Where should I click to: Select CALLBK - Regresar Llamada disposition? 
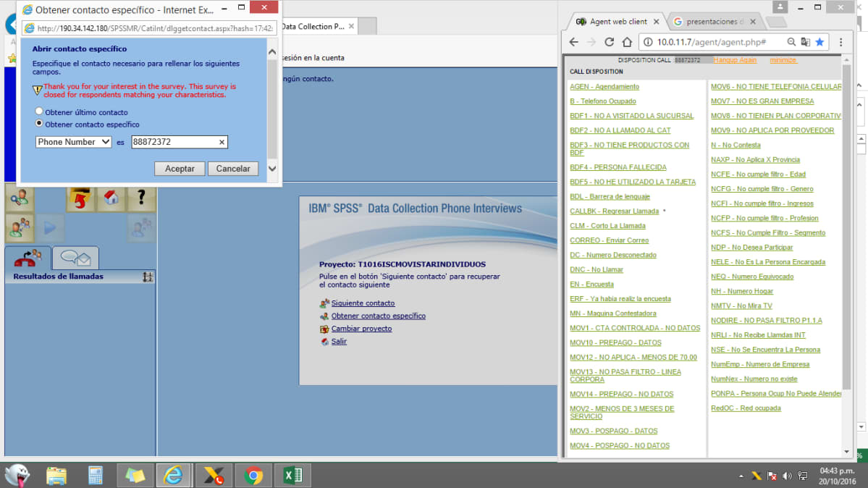pos(615,211)
